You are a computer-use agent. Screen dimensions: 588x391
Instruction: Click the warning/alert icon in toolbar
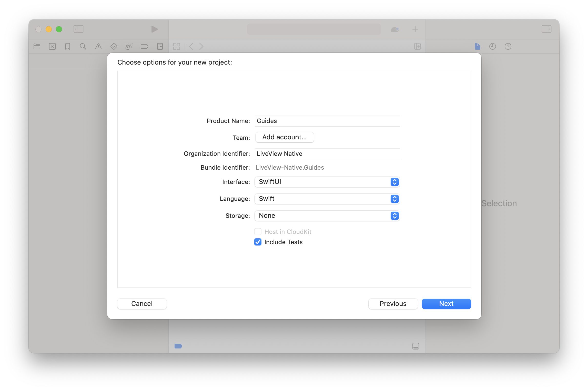(97, 46)
